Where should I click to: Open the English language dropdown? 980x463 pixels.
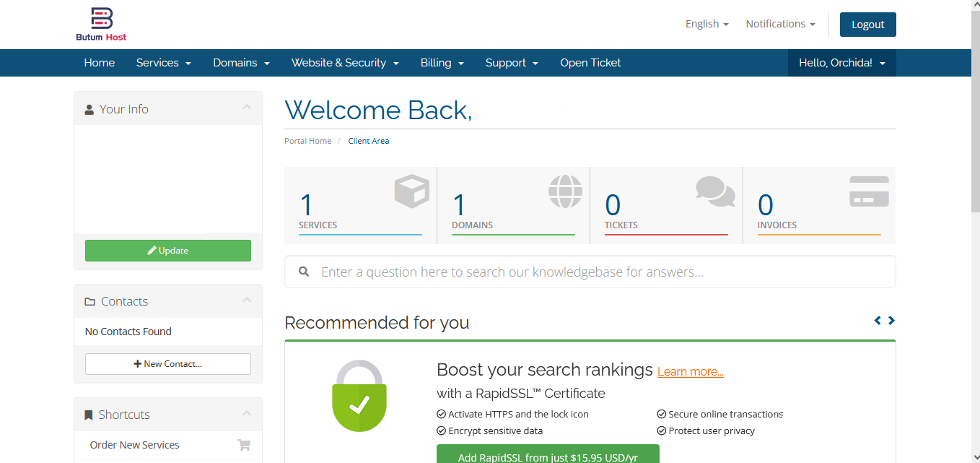click(x=706, y=24)
